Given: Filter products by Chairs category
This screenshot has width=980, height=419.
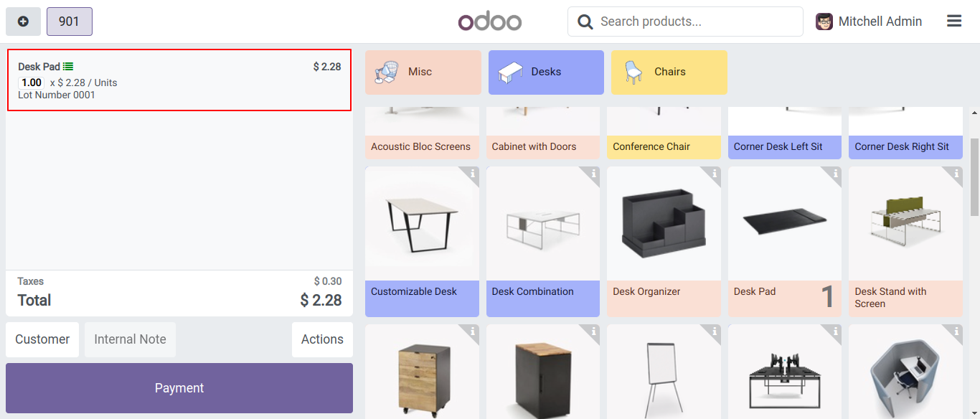Looking at the screenshot, I should [x=669, y=72].
